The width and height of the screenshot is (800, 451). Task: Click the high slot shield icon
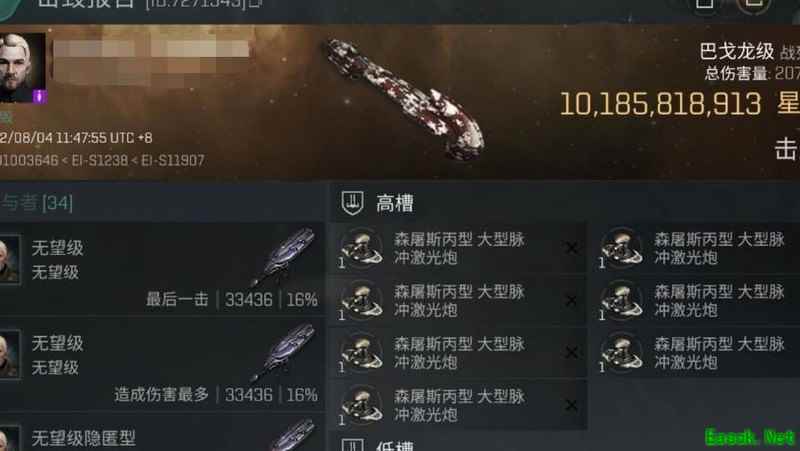click(352, 203)
